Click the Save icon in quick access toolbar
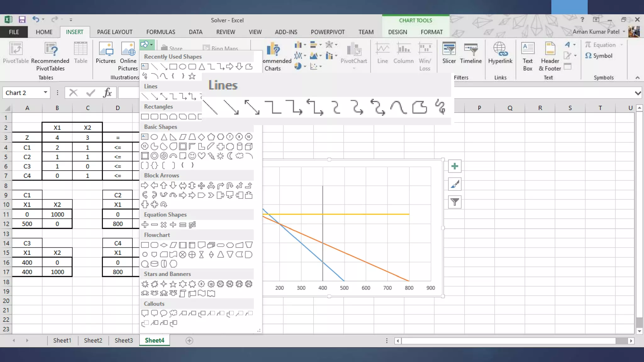The image size is (644, 362). coord(22,20)
